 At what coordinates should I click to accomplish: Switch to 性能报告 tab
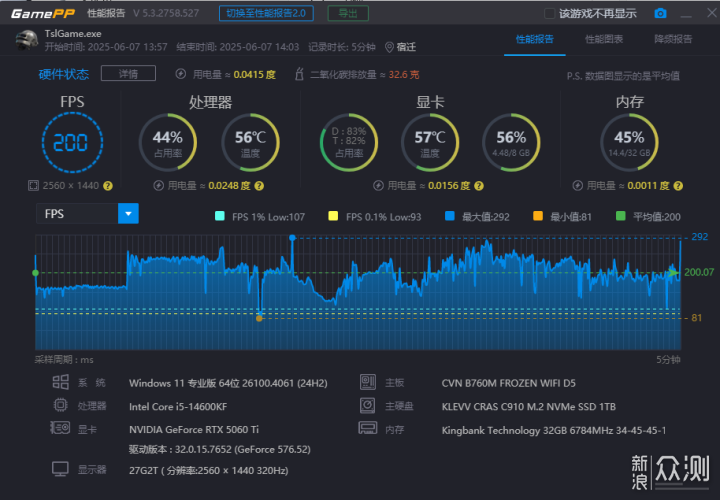(534, 39)
